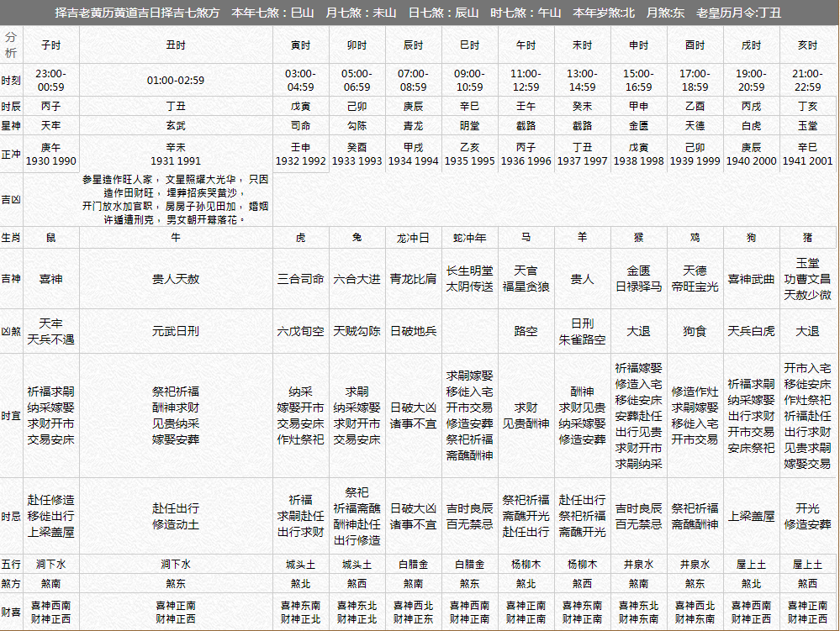Image resolution: width=840 pixels, height=631 pixels.
Task: Click the 鼠 zodiac cell
Action: point(51,238)
